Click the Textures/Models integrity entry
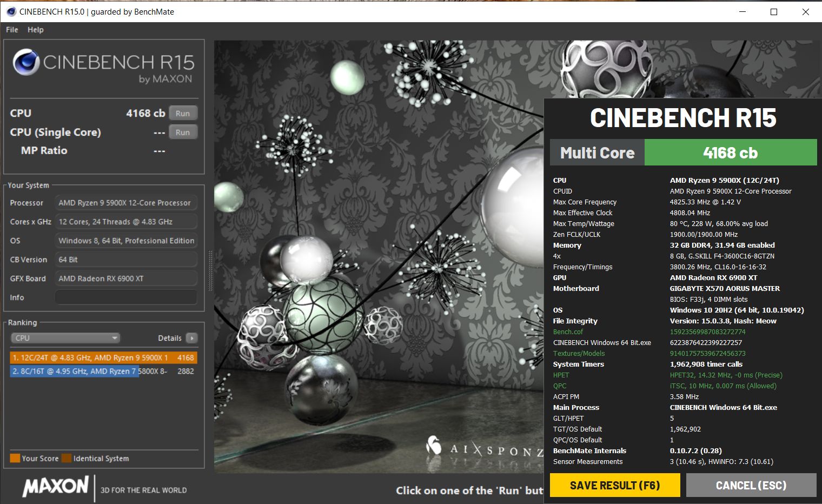 (579, 353)
